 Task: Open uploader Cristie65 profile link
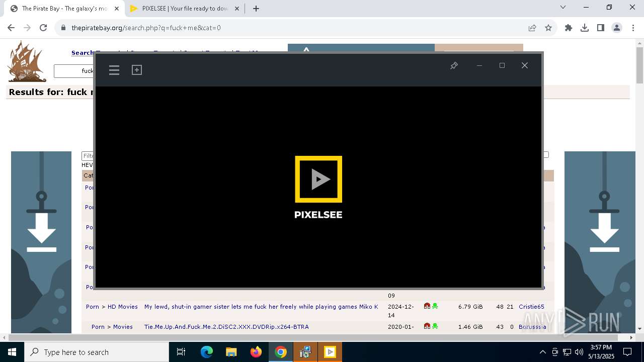click(x=531, y=307)
